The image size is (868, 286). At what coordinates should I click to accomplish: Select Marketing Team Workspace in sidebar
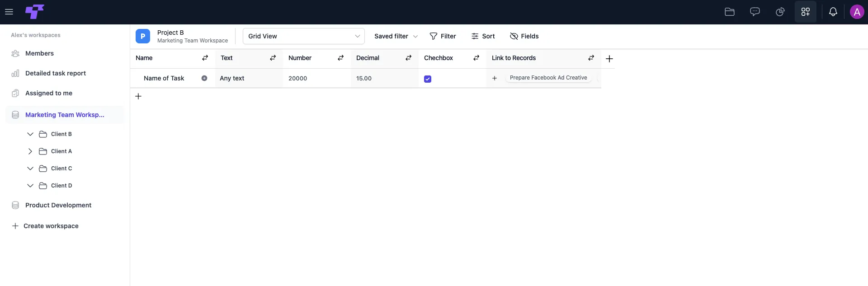pyautogui.click(x=65, y=115)
